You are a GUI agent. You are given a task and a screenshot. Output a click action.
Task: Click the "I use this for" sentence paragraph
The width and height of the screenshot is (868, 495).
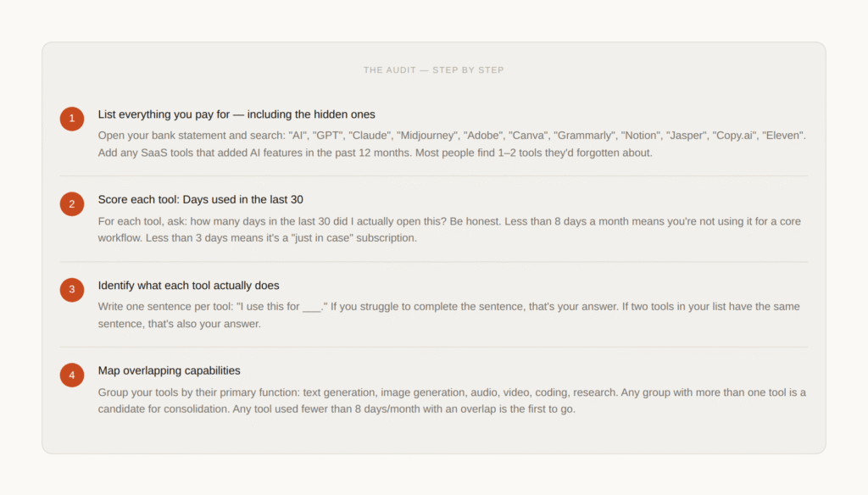pos(448,314)
